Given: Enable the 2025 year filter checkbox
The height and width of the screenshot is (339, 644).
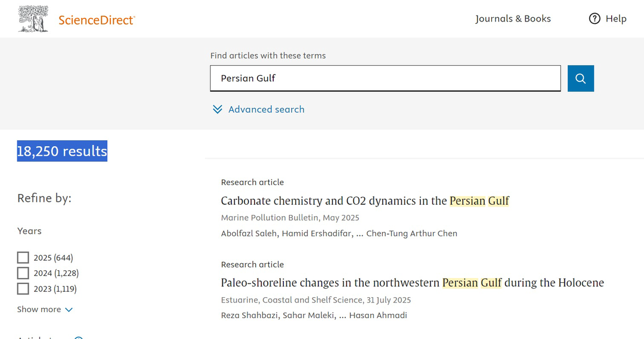Looking at the screenshot, I should 23,258.
